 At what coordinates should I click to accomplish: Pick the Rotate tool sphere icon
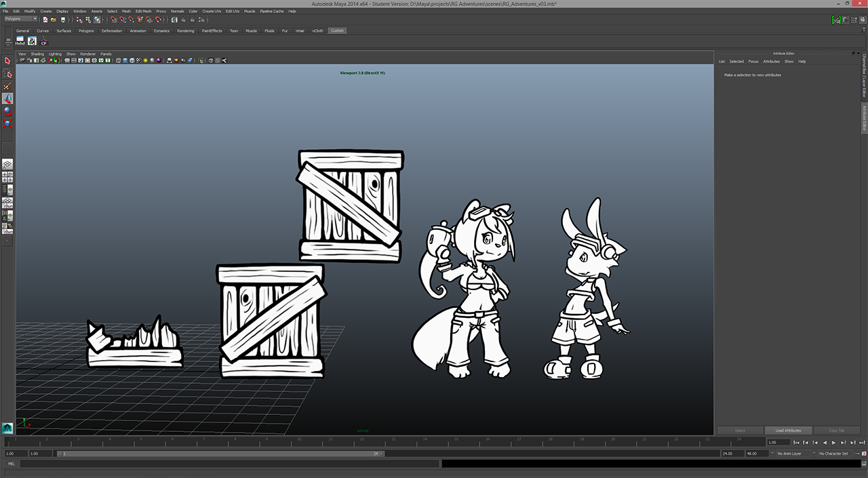(7, 111)
